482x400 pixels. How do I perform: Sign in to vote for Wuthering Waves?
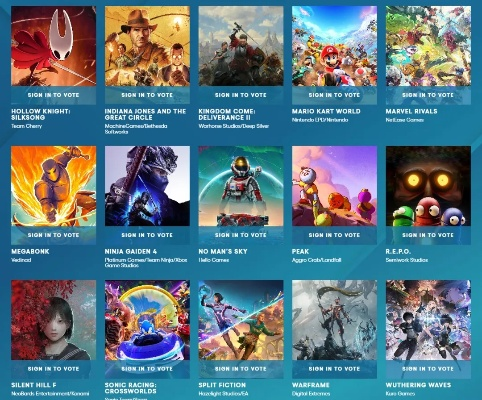click(428, 369)
